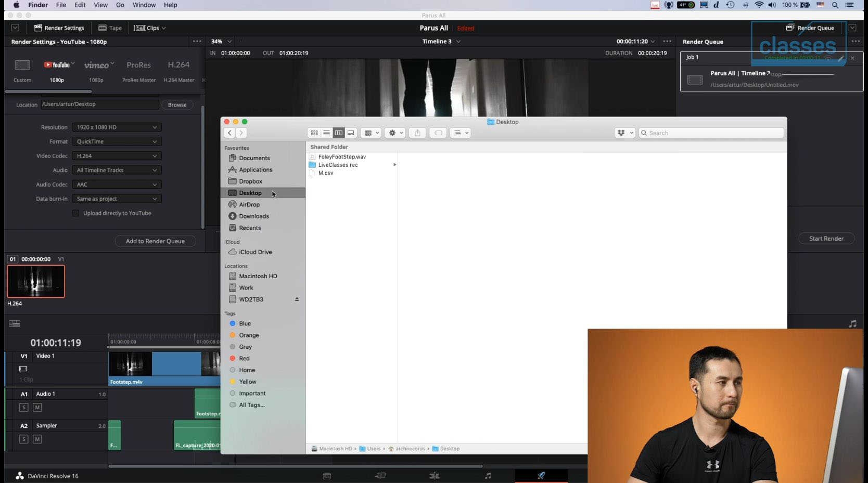Select the H.264 clip thumbnail
This screenshot has height=483, width=868.
tap(36, 281)
